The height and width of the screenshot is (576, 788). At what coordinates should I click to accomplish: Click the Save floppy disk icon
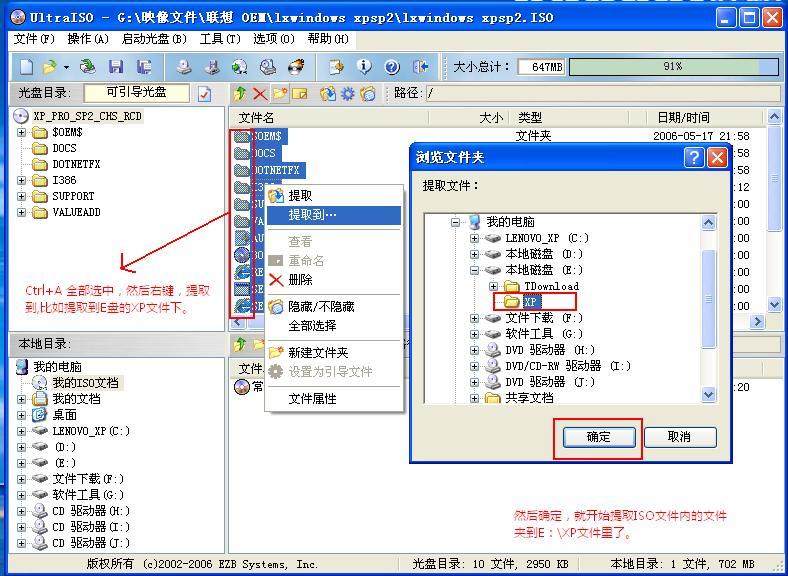[116, 66]
